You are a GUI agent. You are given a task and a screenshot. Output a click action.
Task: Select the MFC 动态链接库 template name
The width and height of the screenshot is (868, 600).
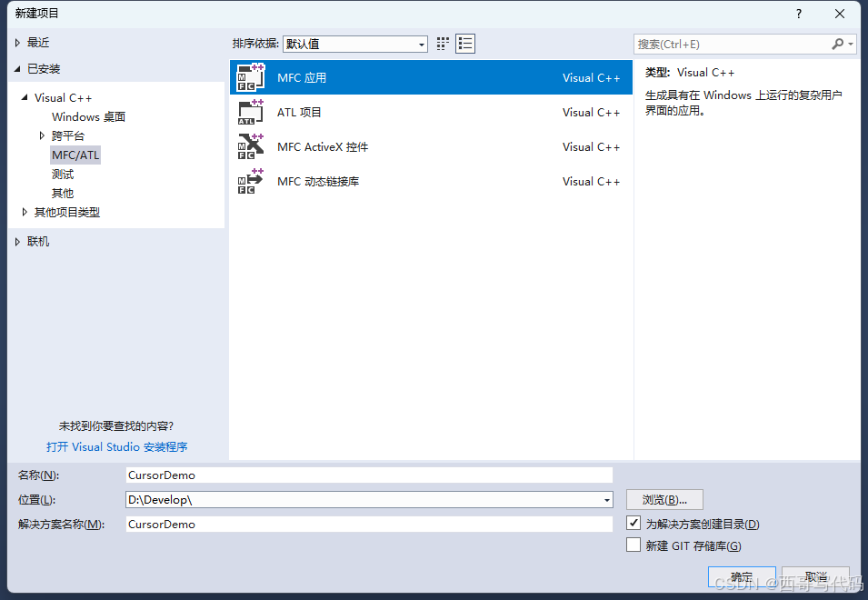(318, 182)
